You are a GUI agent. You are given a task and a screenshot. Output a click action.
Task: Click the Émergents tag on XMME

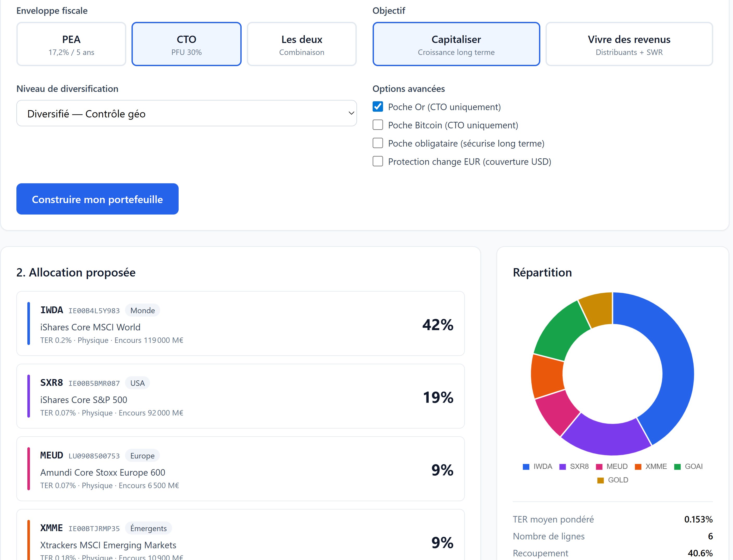click(x=148, y=528)
